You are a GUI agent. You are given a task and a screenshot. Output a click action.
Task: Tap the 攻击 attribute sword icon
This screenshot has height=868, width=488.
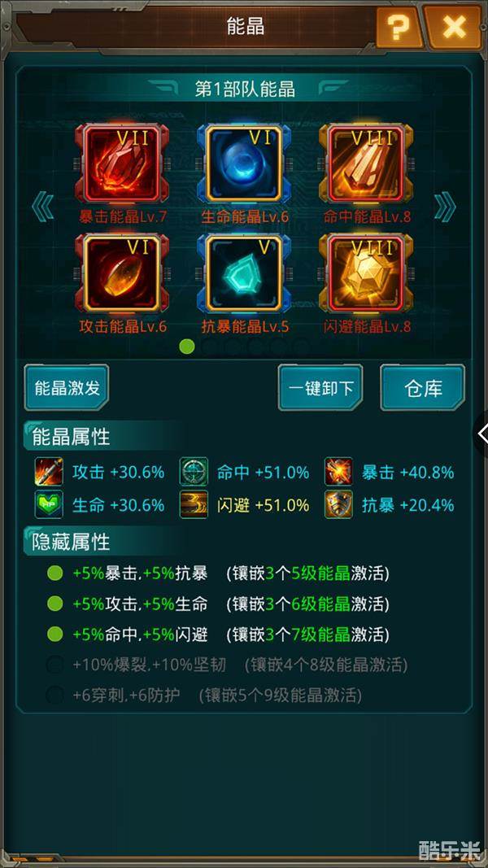click(x=49, y=472)
